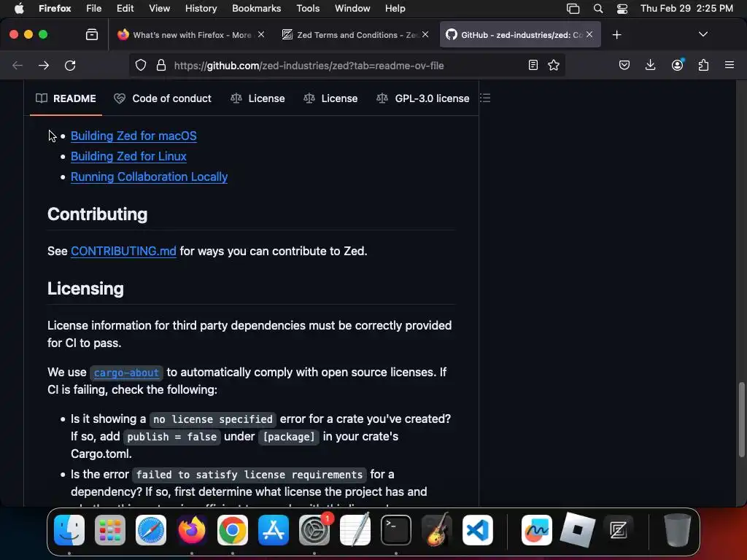Open the History menu
Screen dimensions: 747x560
pyautogui.click(x=201, y=9)
